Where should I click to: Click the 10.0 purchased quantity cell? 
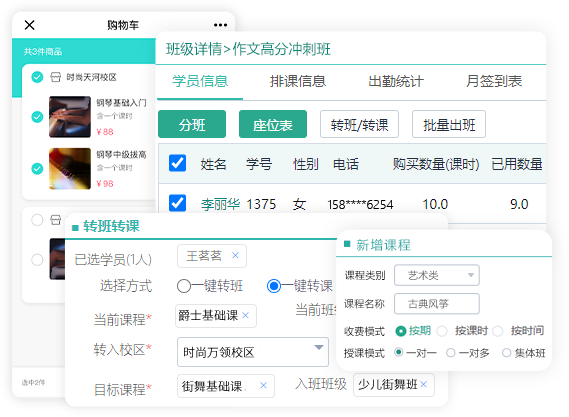point(435,204)
